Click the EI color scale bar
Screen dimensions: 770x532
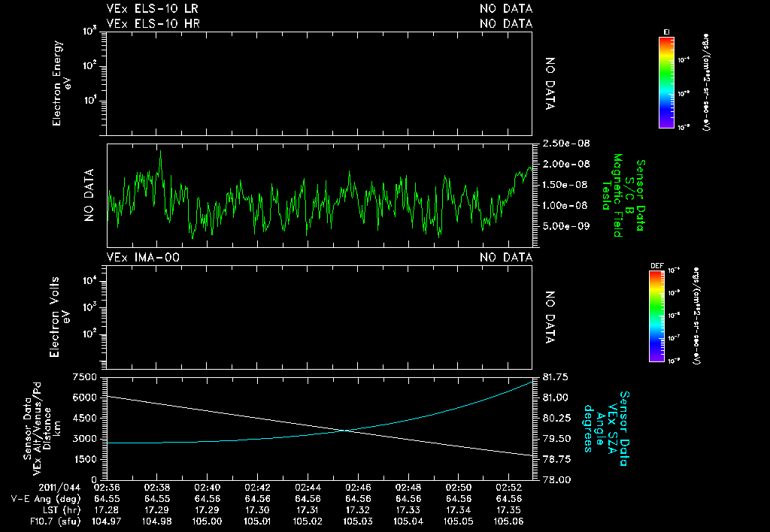[x=666, y=82]
